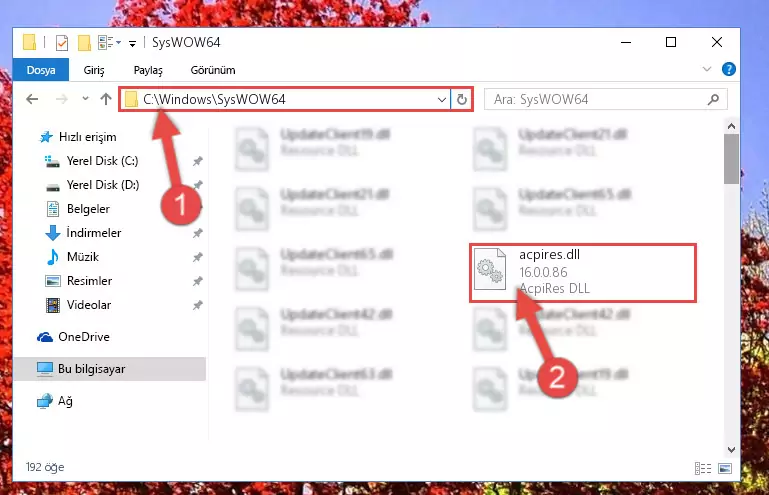The width and height of the screenshot is (769, 495).
Task: Click the scrollbar up arrow
Action: [x=731, y=126]
